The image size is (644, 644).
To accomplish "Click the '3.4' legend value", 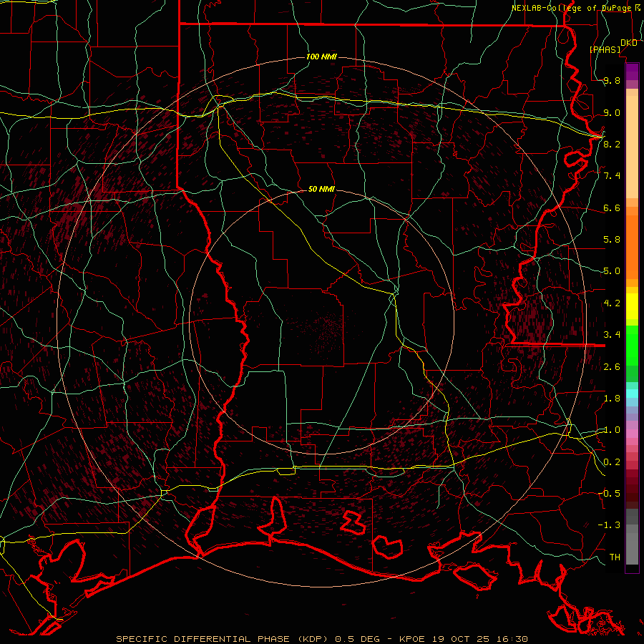I will click(612, 334).
